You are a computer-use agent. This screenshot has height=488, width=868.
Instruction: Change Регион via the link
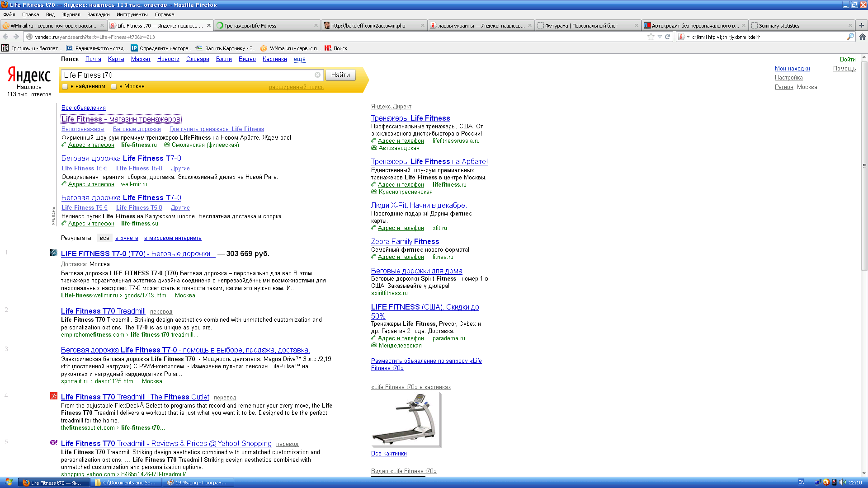tap(784, 87)
